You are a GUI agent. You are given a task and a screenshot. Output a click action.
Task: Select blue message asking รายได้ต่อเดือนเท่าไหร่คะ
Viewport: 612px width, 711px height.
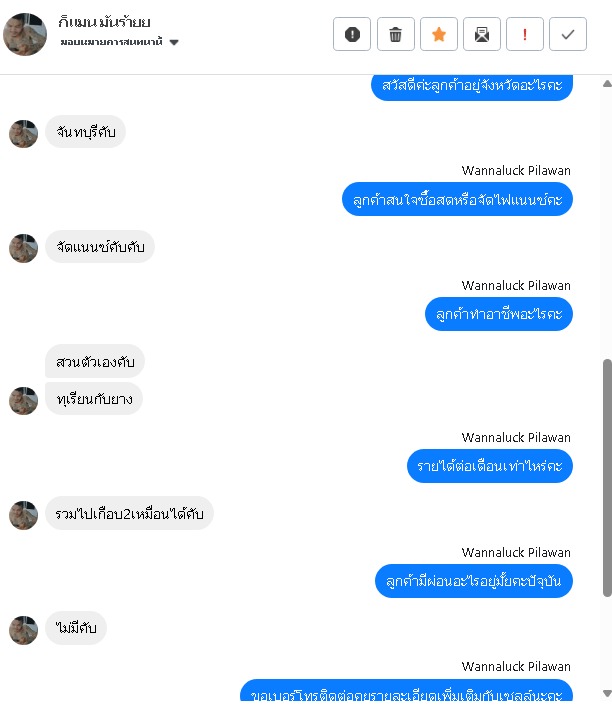point(490,466)
